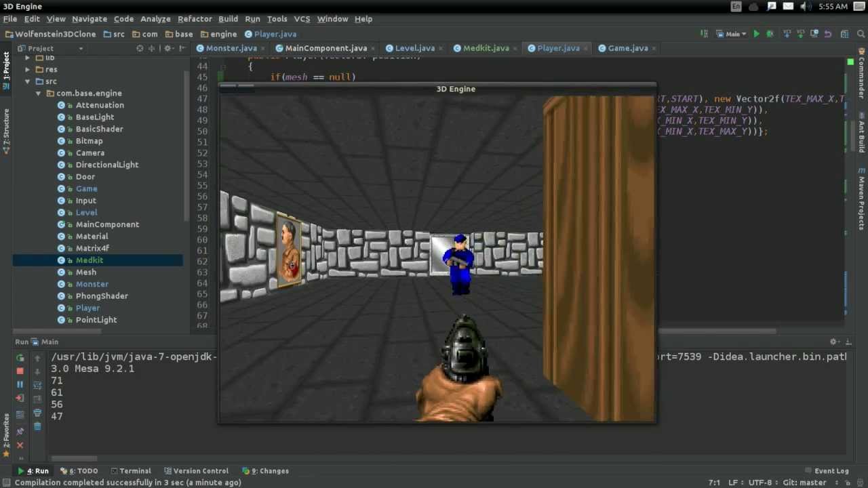
Task: Toggle the 1: Project side tab
Action: pyautogui.click(x=6, y=70)
